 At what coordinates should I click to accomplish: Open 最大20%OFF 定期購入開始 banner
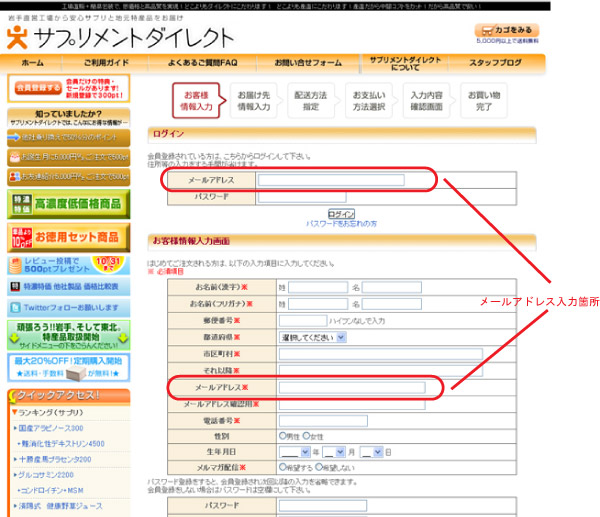pos(68,367)
